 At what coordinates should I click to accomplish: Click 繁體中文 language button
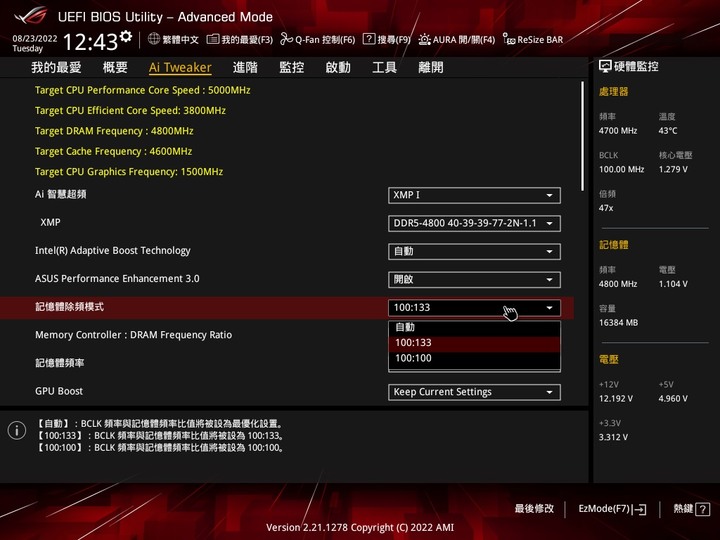[174, 39]
